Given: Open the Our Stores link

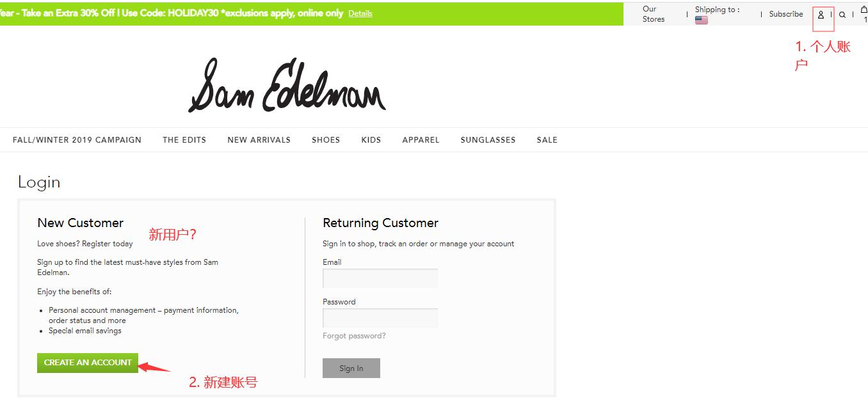Looking at the screenshot, I should click(x=653, y=14).
